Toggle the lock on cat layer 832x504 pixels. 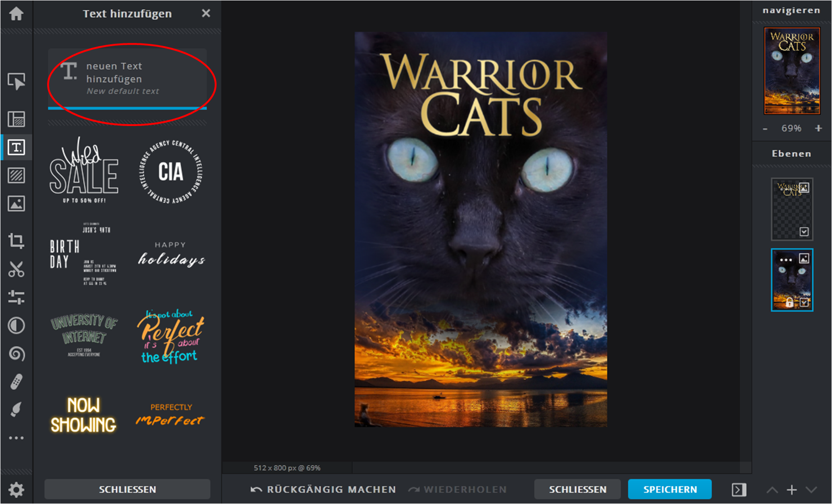[x=790, y=302]
